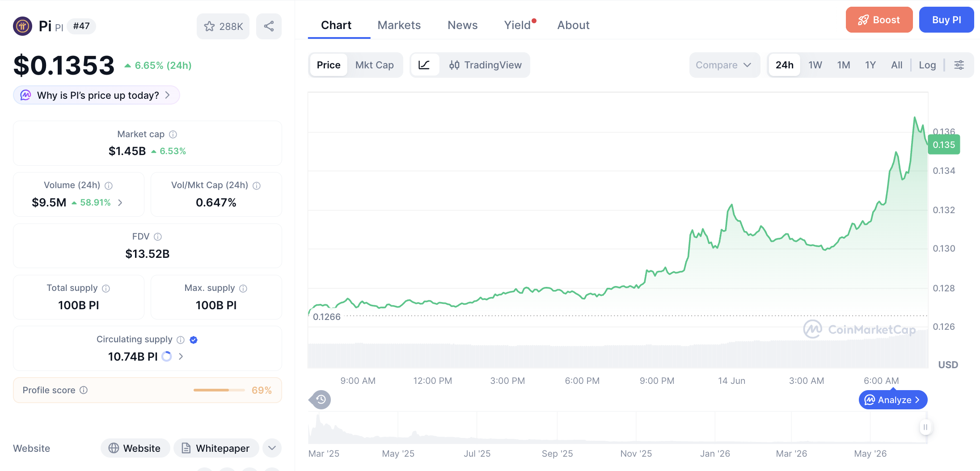Click the Circulating supply info icon

(x=181, y=340)
